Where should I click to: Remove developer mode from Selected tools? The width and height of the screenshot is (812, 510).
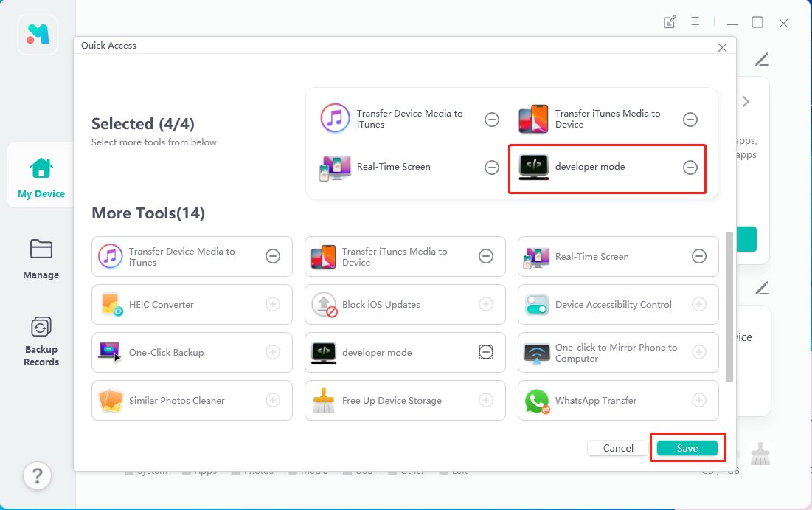[x=690, y=168]
